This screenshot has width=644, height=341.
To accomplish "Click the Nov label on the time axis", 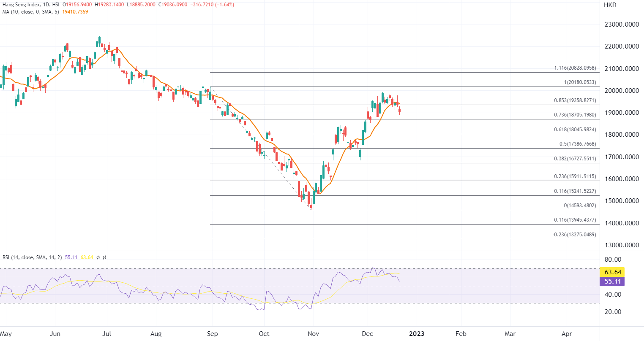I will [x=314, y=334].
